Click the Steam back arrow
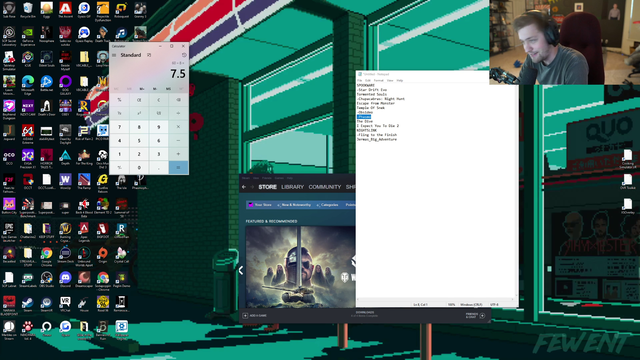Viewport: 640px width, 360px height. point(244,187)
